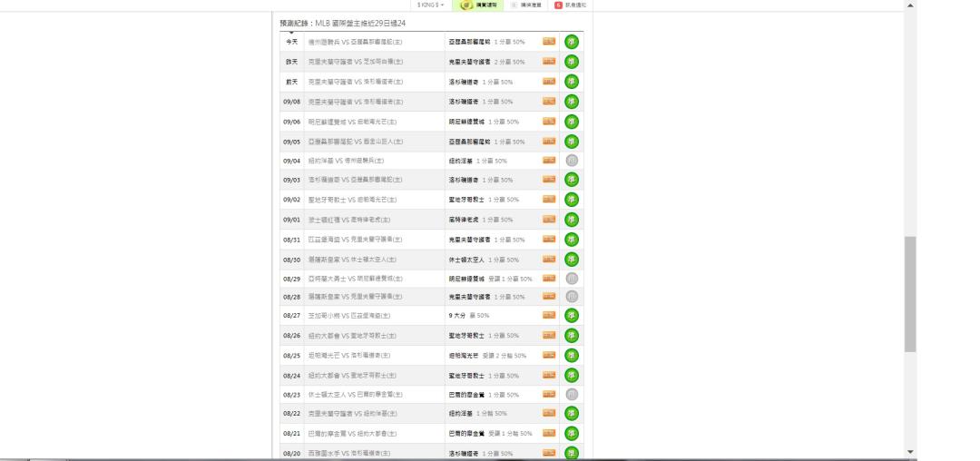Click the green result badge in 08/30 row
This screenshot has height=461, width=980.
[572, 260]
